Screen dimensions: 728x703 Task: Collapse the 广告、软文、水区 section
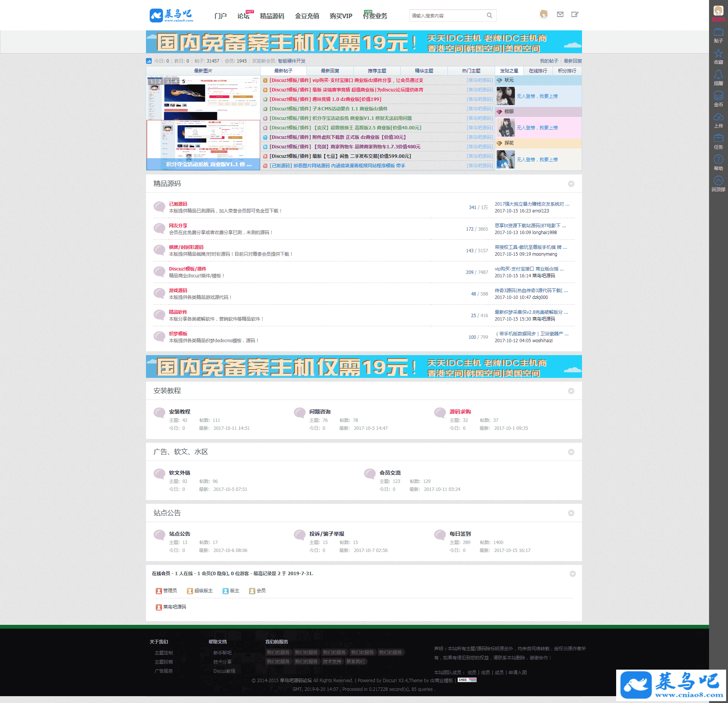[571, 452]
